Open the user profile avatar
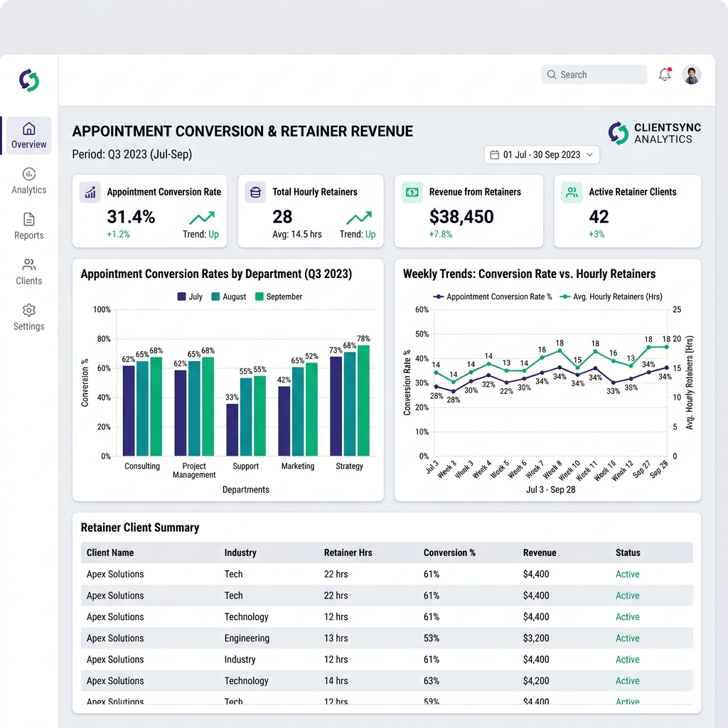 [x=691, y=74]
